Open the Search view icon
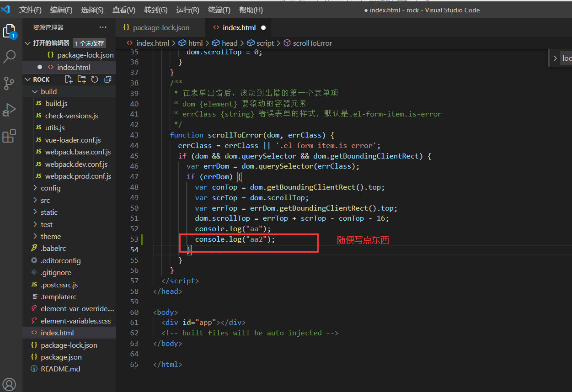 [x=9, y=57]
